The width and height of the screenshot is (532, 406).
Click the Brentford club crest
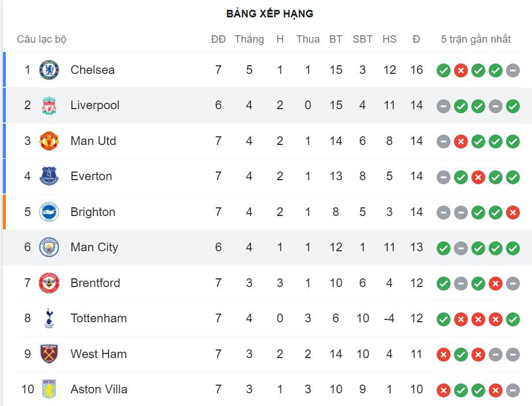pyautogui.click(x=49, y=283)
